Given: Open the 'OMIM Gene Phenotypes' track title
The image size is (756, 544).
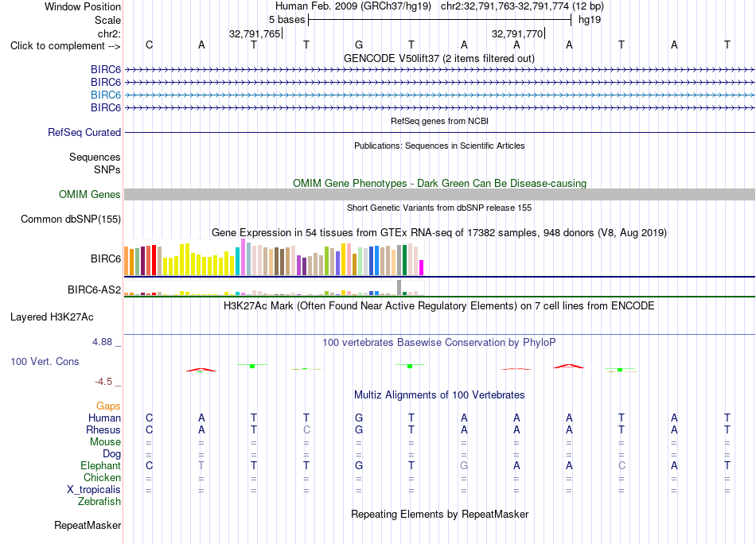Looking at the screenshot, I should (x=440, y=183).
